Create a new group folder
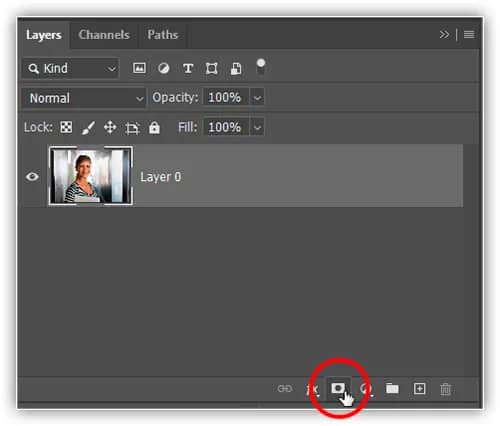Viewport: 500px width, 426px height. (x=392, y=388)
